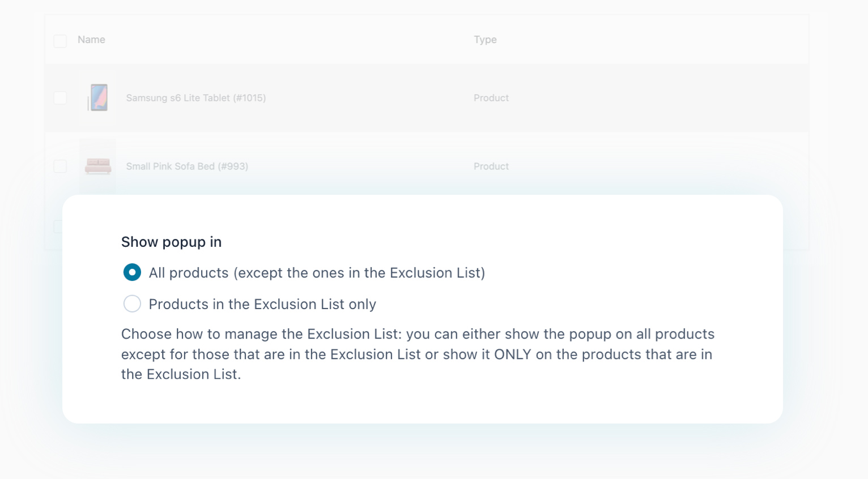Open Samsung s6 Lite Tablet (#1015) name

click(x=195, y=98)
